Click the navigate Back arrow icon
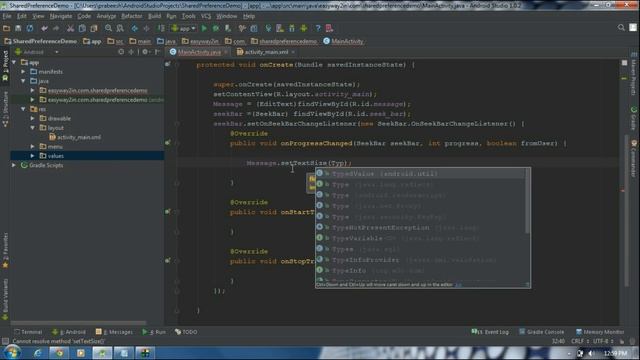 click(134, 28)
